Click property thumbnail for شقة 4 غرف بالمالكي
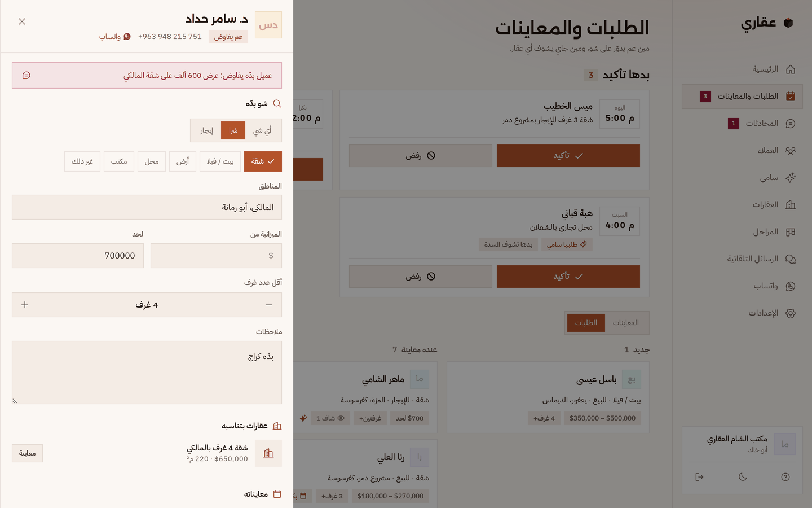Viewport: 812px width, 508px height. 268,453
